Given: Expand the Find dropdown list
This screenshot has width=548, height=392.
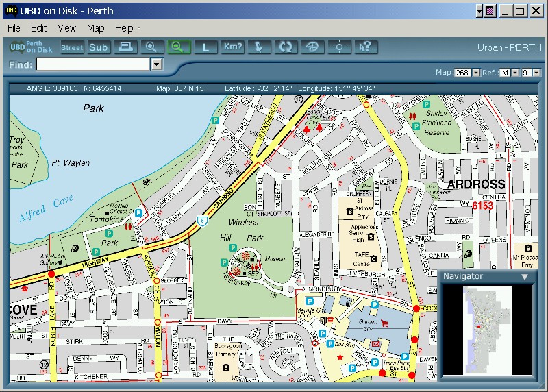Looking at the screenshot, I should (x=157, y=64).
